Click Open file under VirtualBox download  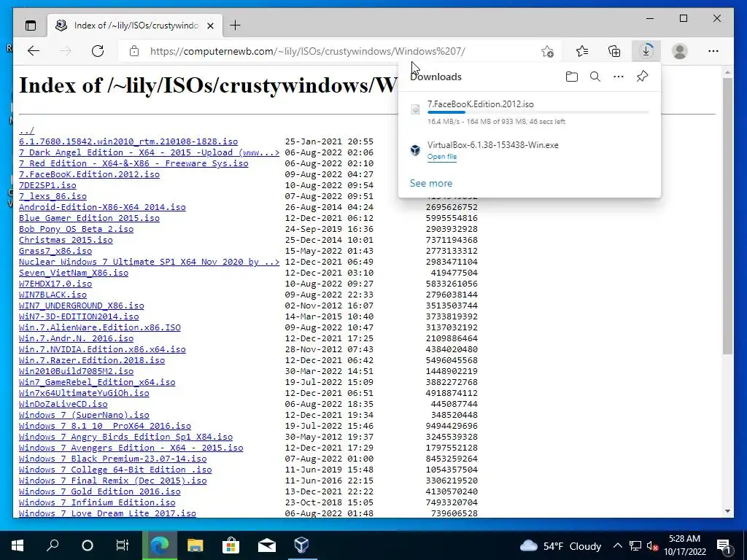(441, 157)
